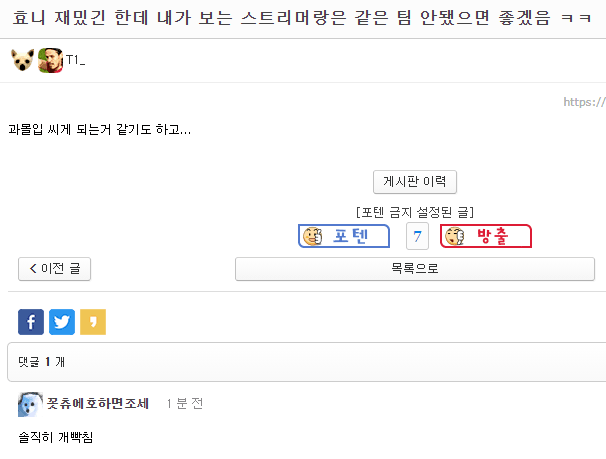Upvote the post with 포텐
This screenshot has width=606, height=459.
(344, 236)
